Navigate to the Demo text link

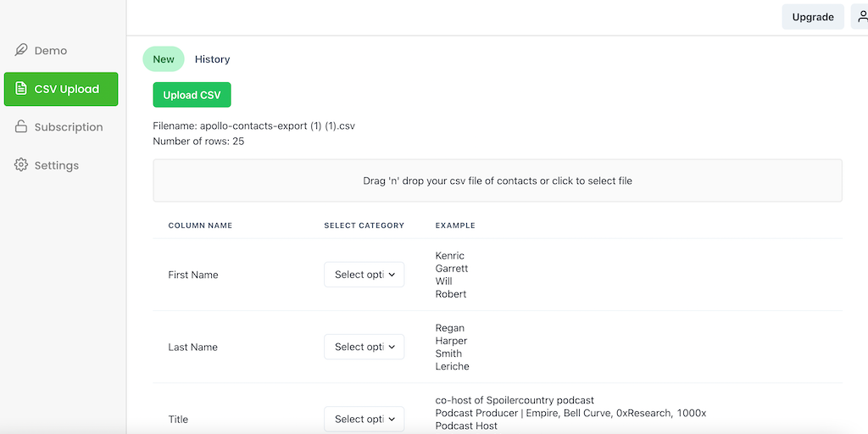[x=51, y=51]
